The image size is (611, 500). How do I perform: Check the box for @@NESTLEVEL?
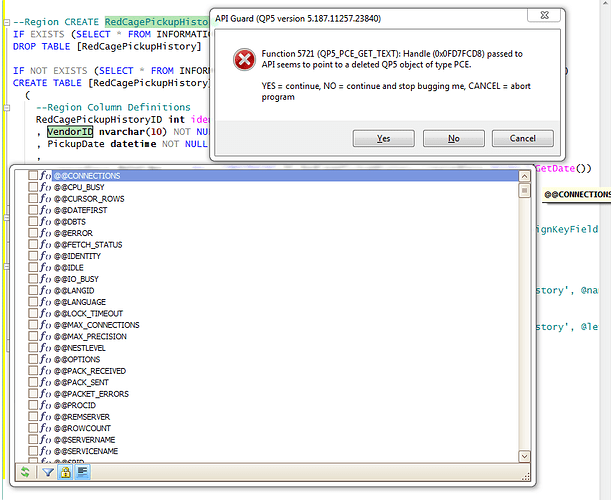(33, 348)
